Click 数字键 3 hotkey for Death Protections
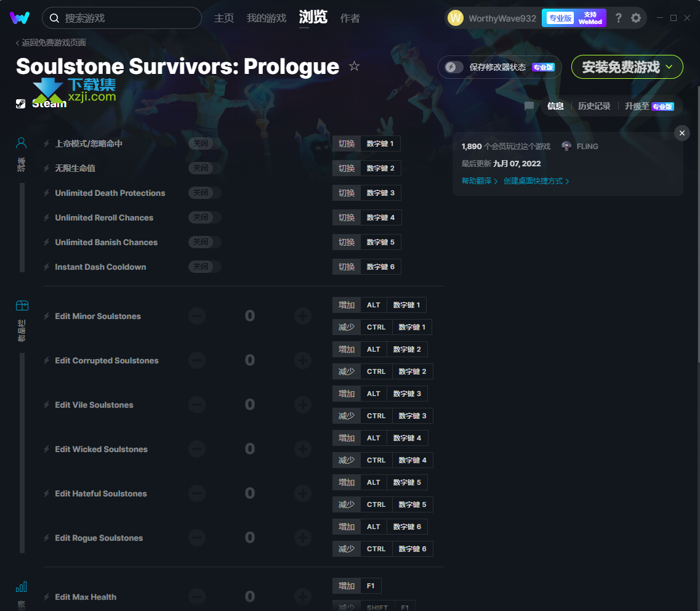700x611 pixels. 380,193
